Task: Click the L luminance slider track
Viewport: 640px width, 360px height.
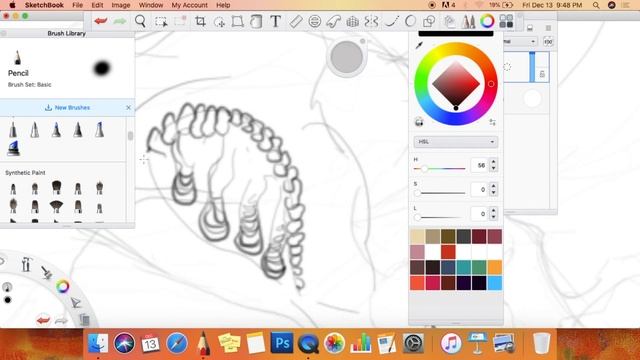Action: [x=439, y=217]
